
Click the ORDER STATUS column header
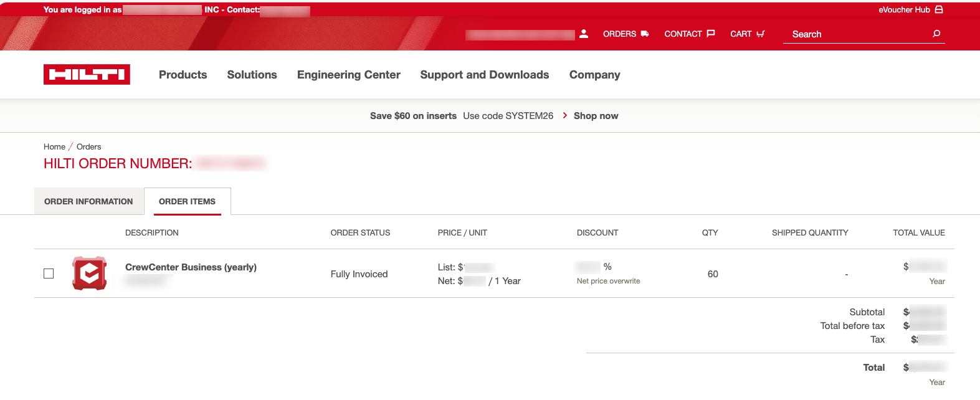[x=360, y=232]
